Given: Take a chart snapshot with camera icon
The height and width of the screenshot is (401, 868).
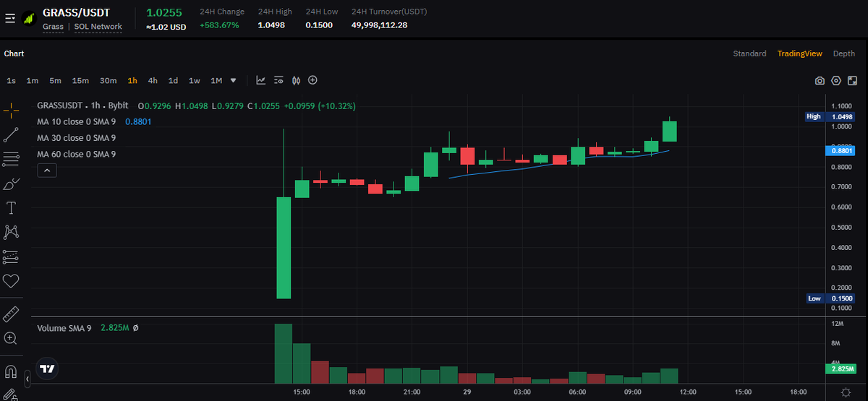Looking at the screenshot, I should 820,81.
